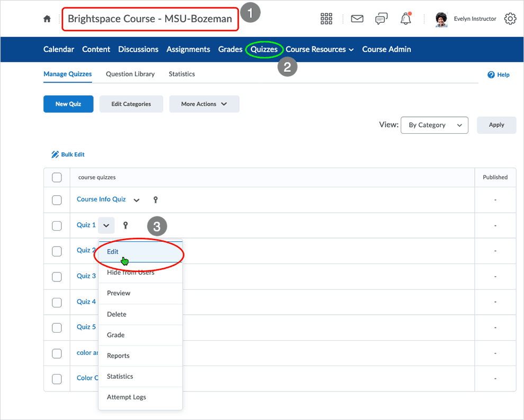Check the Quiz 4 checkbox
Screen dimensions: 524x420
pyautogui.click(x=57, y=303)
